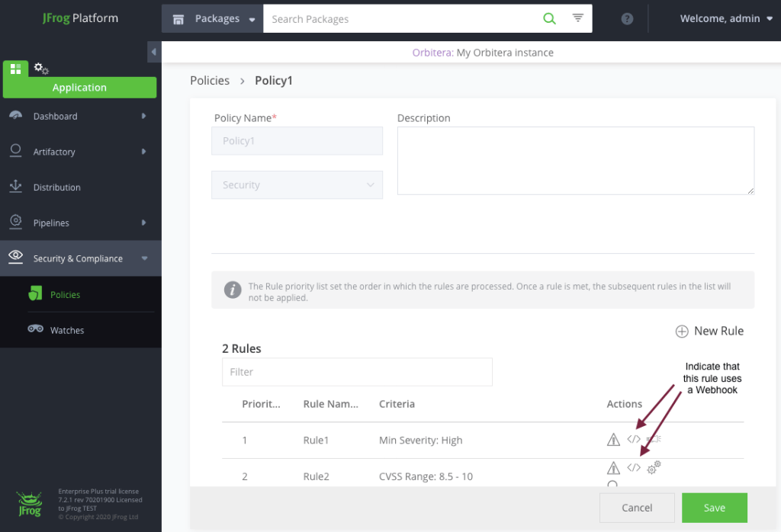Click Rule2 violation warning triangle icon
781x532 pixels.
[613, 468]
